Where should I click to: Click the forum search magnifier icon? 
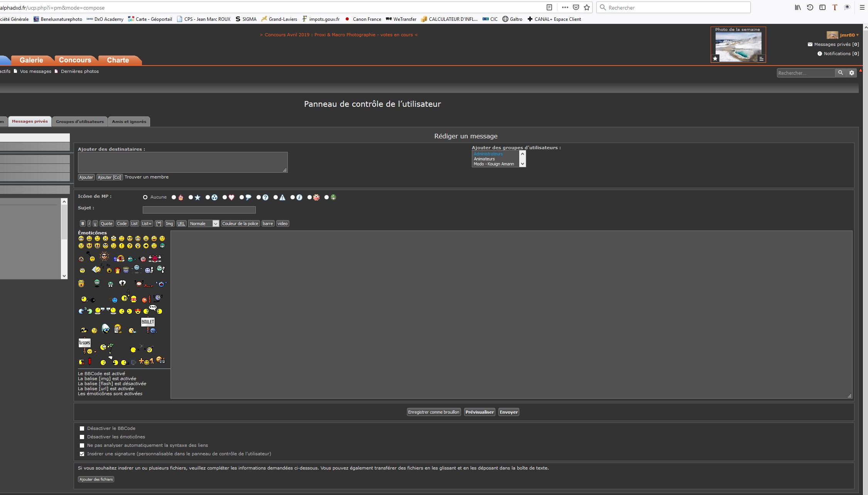pos(840,73)
